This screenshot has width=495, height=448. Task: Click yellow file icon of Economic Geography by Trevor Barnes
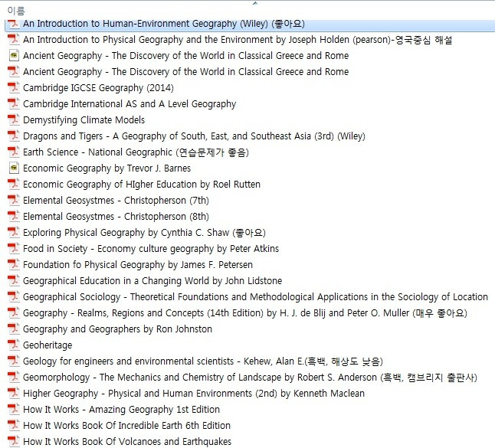pos(14,168)
